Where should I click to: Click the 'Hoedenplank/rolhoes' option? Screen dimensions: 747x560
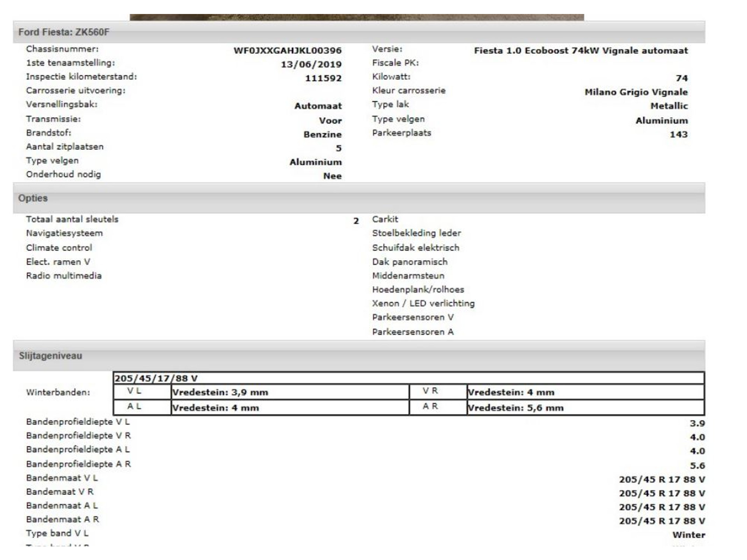418,290
